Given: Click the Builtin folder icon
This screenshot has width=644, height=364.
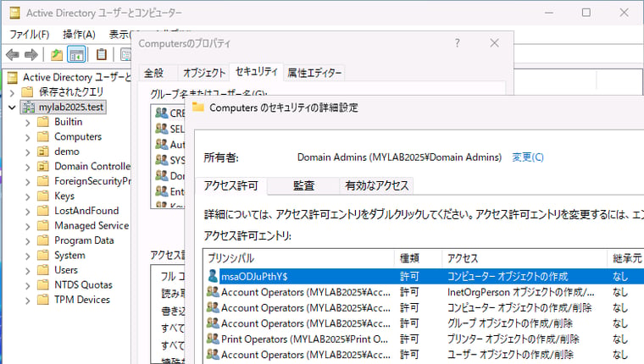Looking at the screenshot, I should coord(43,122).
